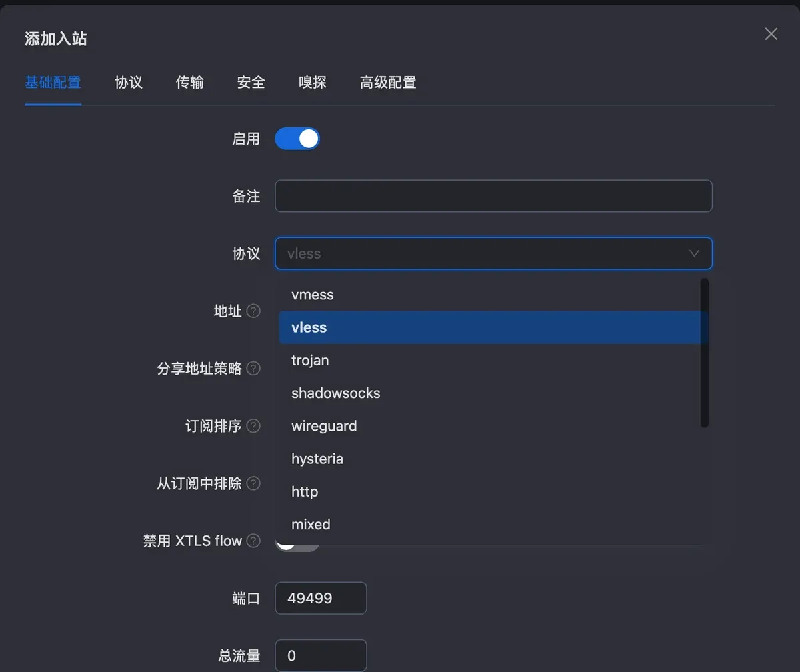Click the 从订阅中排除 label
Image resolution: width=800 pixels, height=672 pixels.
[x=199, y=483]
